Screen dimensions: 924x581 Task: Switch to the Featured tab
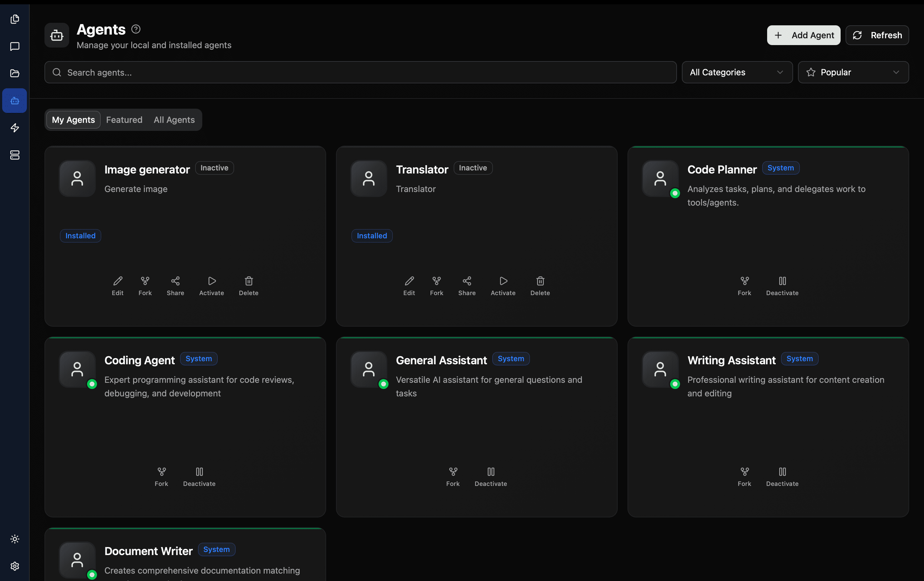point(124,120)
